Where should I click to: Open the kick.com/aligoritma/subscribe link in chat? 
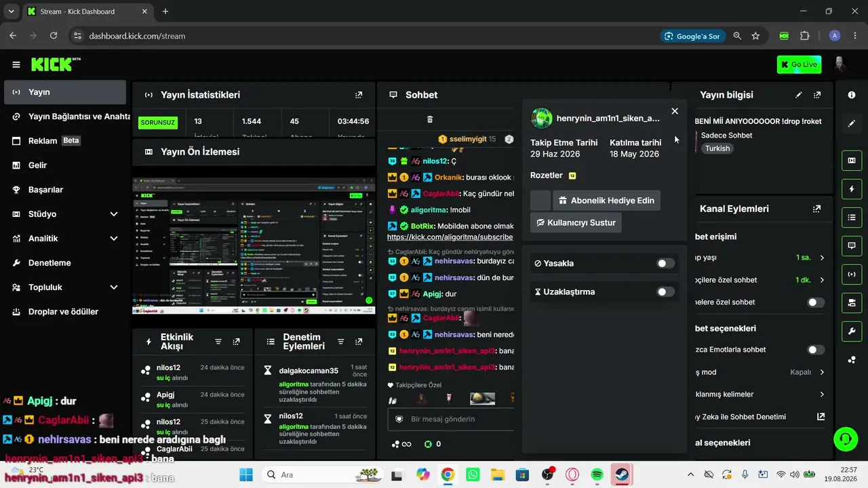tap(450, 237)
